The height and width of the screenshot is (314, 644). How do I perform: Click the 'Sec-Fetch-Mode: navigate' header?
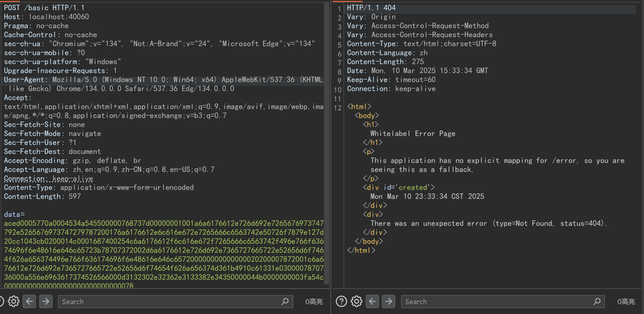pos(52,133)
